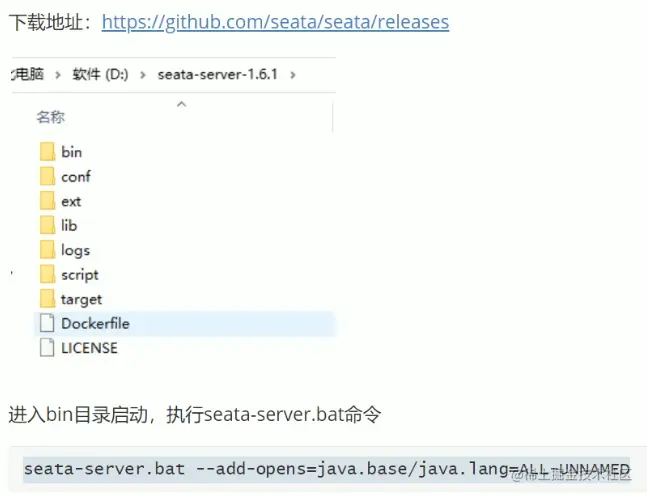Click the ext folder icon
647x497 pixels.
pyautogui.click(x=47, y=201)
